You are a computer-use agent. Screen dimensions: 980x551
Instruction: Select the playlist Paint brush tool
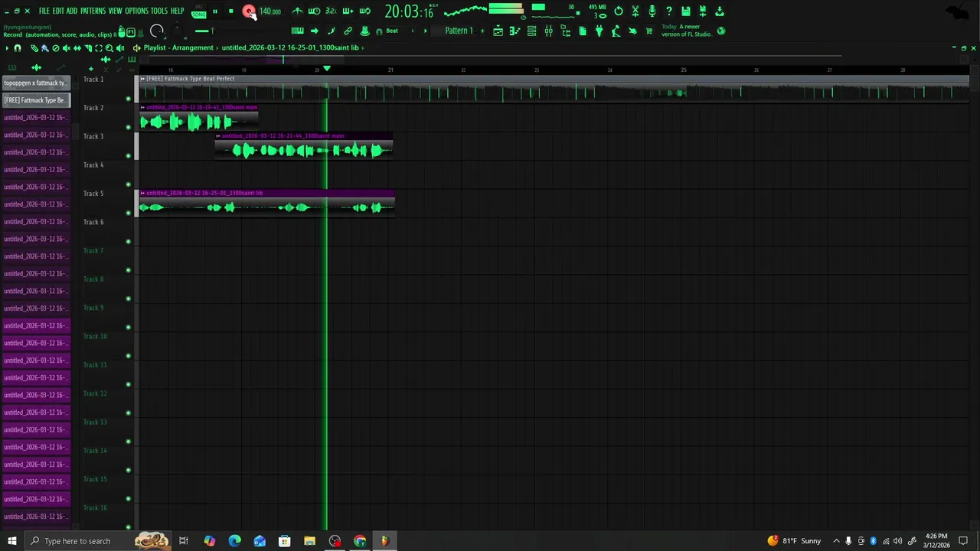[44, 48]
